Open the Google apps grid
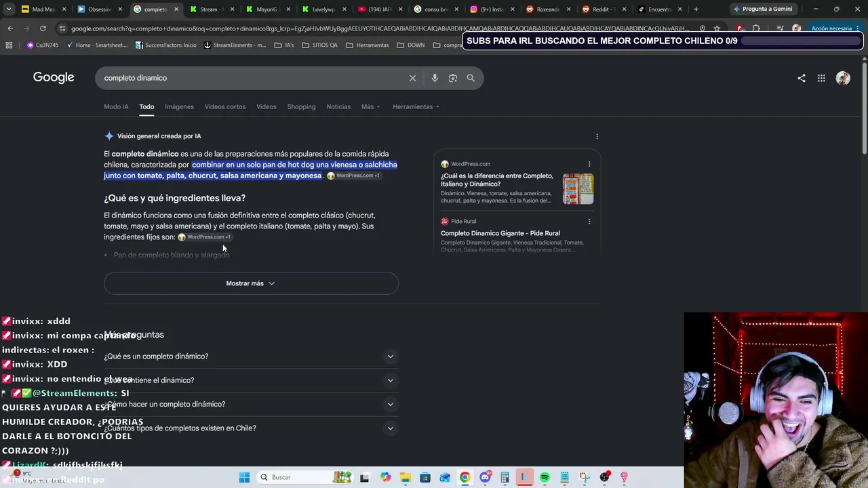Viewport: 868px width, 488px height. click(x=821, y=78)
